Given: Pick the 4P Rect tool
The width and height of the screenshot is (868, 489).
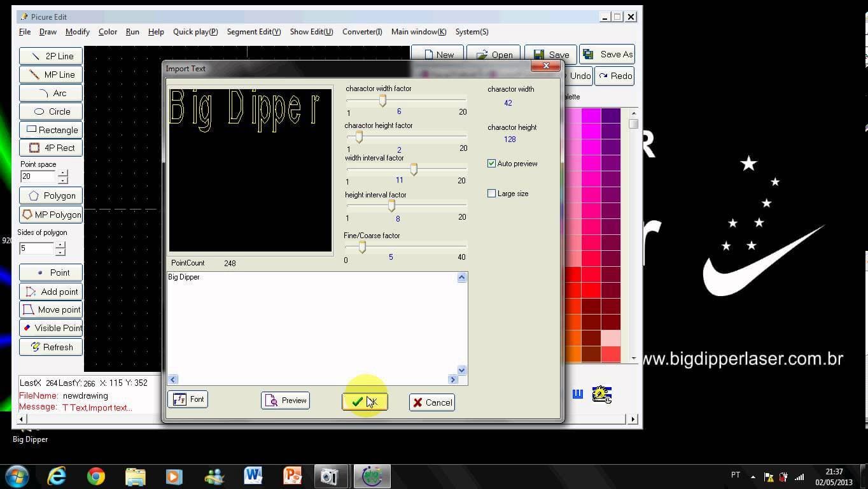Looking at the screenshot, I should pyautogui.click(x=51, y=148).
